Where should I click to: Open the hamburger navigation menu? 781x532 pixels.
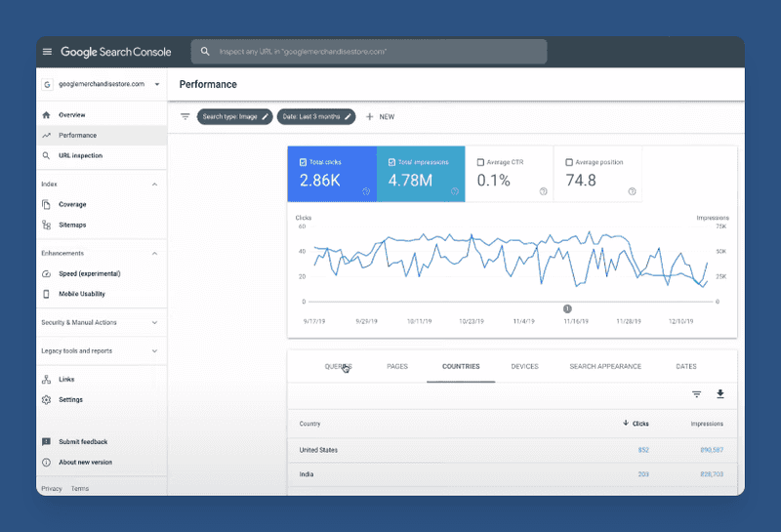tap(47, 52)
